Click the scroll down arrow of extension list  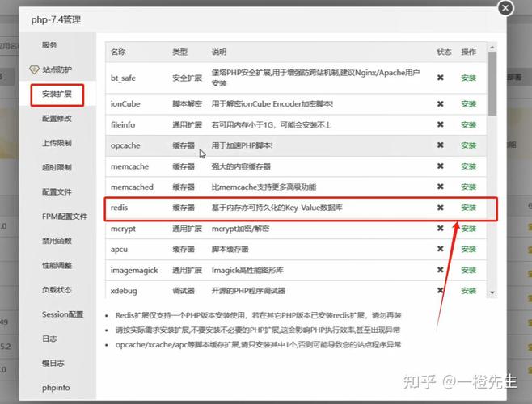(x=492, y=292)
